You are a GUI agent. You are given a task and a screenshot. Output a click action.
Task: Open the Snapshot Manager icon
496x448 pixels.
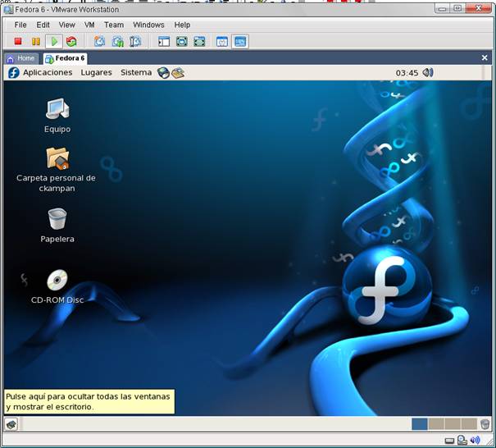[x=135, y=41]
